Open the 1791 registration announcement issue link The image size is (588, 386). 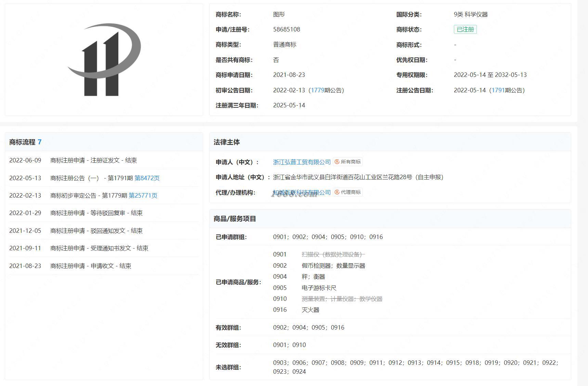click(x=498, y=90)
